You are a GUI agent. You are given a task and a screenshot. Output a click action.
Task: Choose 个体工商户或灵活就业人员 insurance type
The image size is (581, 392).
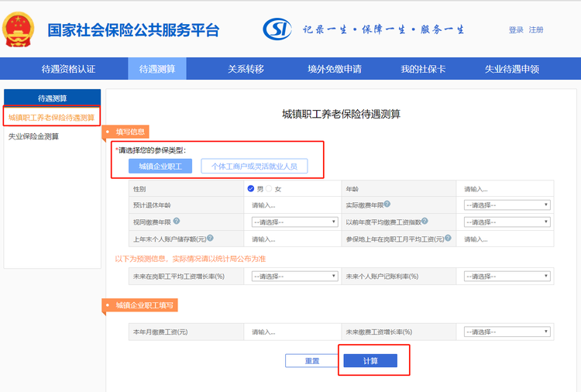pyautogui.click(x=254, y=166)
